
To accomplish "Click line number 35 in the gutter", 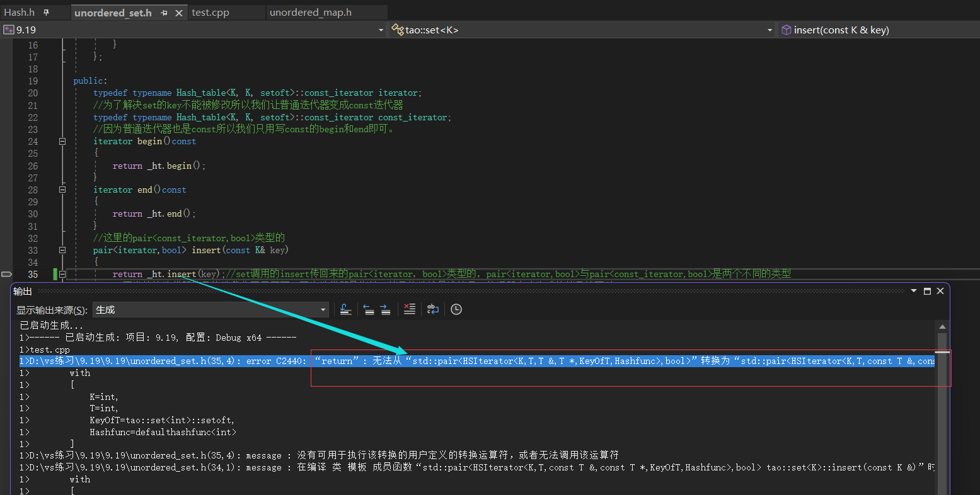I will (33, 274).
